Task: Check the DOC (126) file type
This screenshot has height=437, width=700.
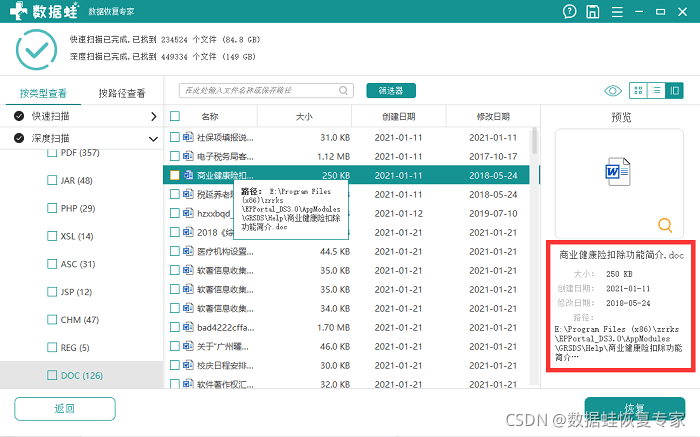Action: click(x=52, y=375)
